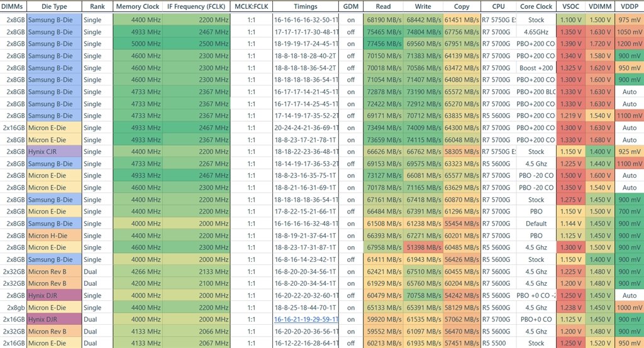
Task: Click the 2500 MHz FCLK cell
Action: pyautogui.click(x=196, y=43)
